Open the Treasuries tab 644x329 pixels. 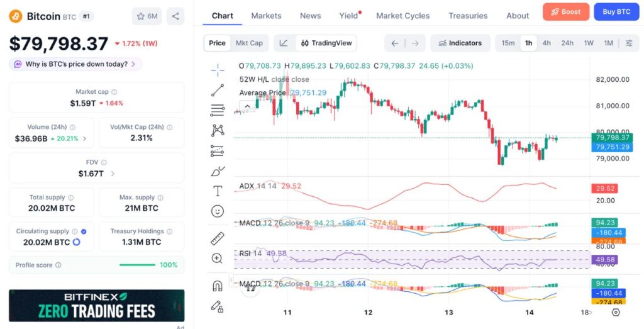(468, 16)
